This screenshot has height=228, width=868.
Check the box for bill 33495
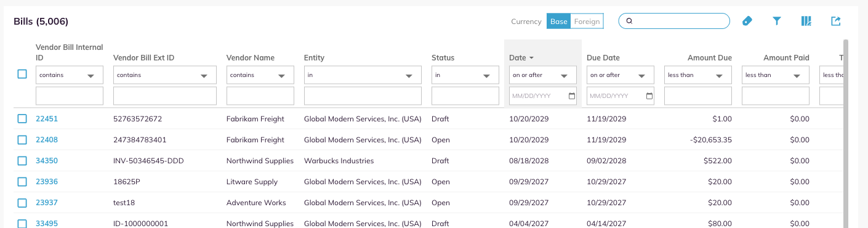[x=22, y=224]
